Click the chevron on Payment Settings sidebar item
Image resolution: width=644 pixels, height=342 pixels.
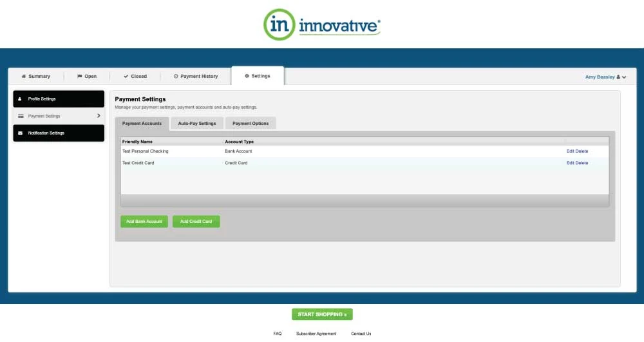tap(99, 116)
